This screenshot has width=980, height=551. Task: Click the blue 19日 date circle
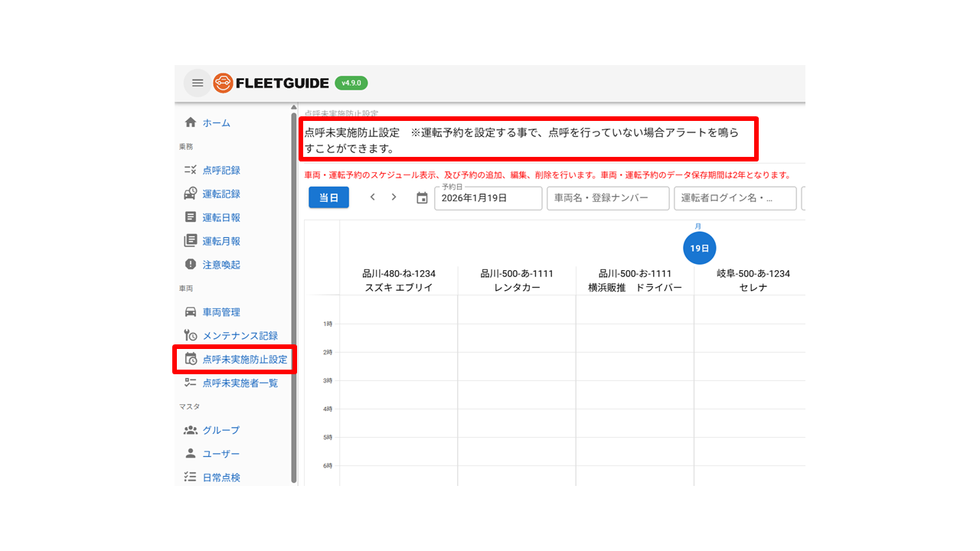click(x=699, y=248)
